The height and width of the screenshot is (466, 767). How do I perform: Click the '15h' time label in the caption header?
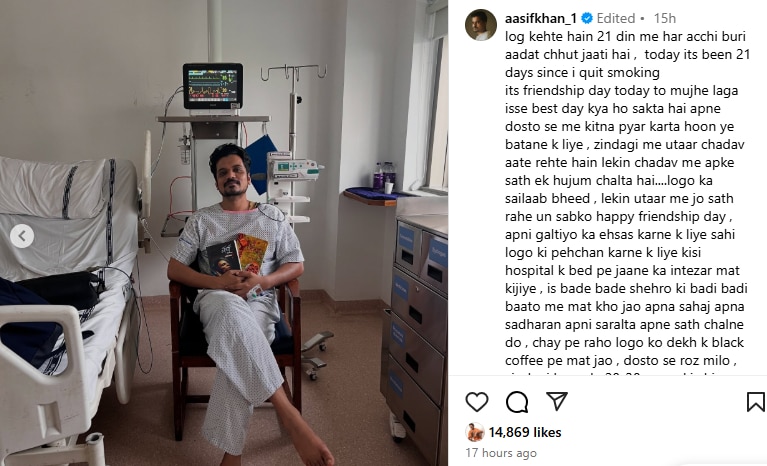click(x=665, y=19)
